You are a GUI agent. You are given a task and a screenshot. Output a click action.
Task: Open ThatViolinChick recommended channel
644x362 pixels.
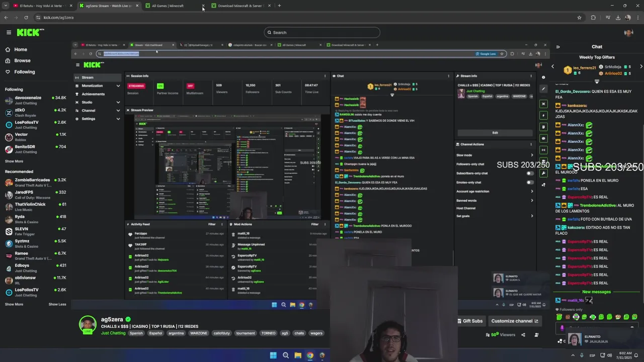tap(36, 207)
